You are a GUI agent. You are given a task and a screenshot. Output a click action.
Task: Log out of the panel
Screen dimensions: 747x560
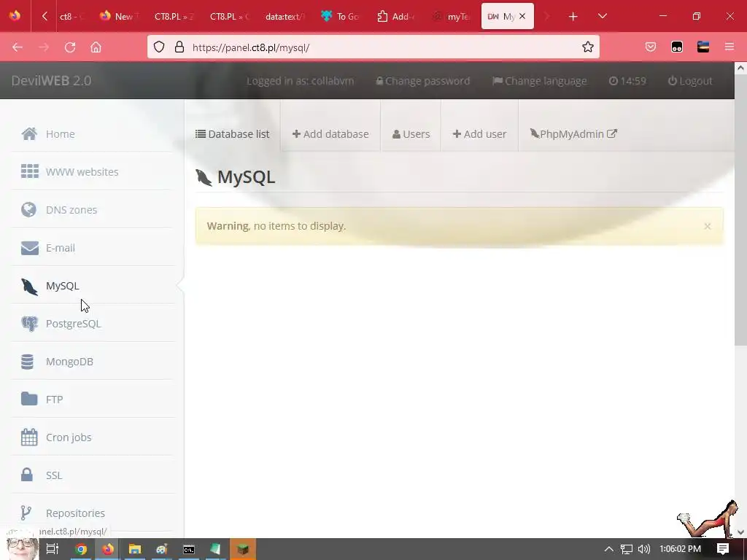690,81
